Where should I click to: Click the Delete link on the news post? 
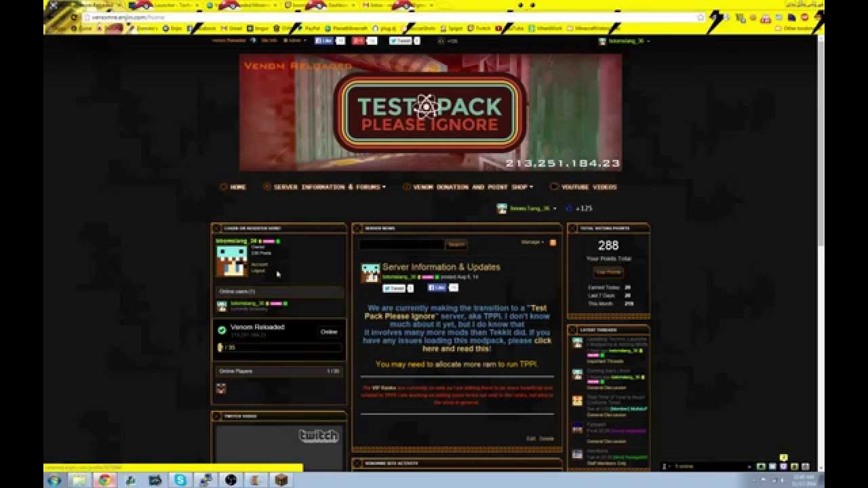pyautogui.click(x=547, y=439)
